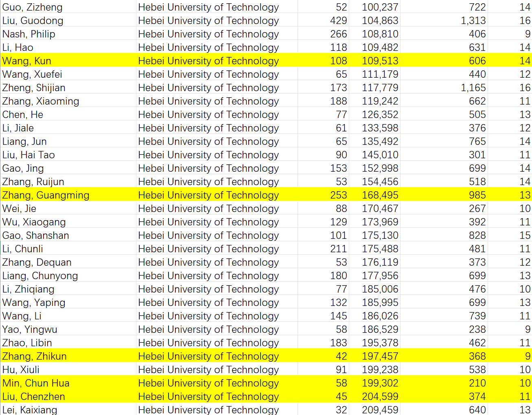Click the name cell Zhang, Guangming
This screenshot has width=532, height=415.
[46, 195]
